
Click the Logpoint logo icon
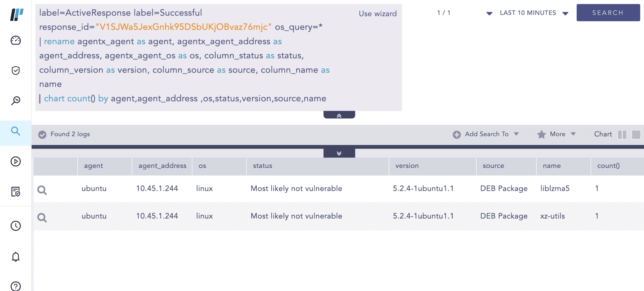click(x=16, y=14)
